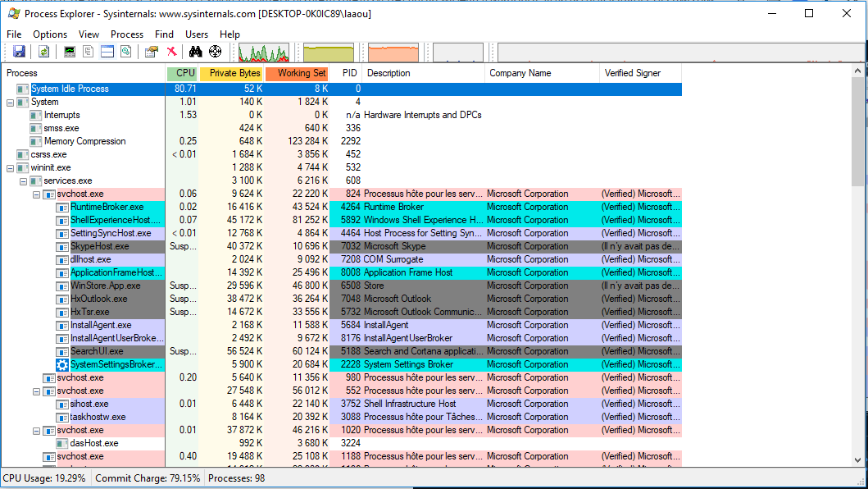
Task: Refresh the process list now
Action: 43,51
